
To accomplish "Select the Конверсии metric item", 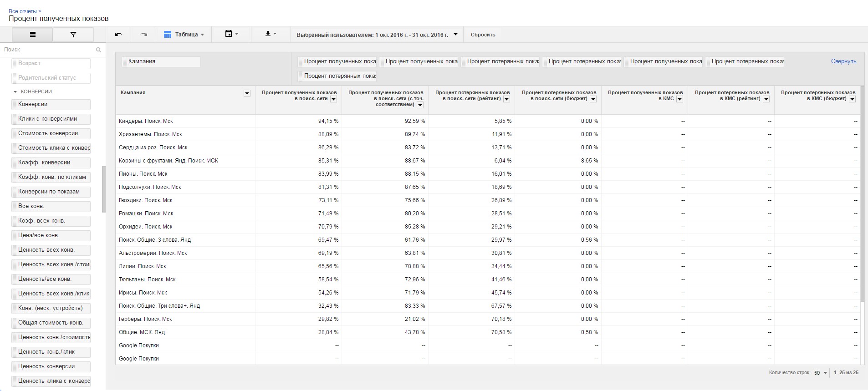I will tap(51, 104).
